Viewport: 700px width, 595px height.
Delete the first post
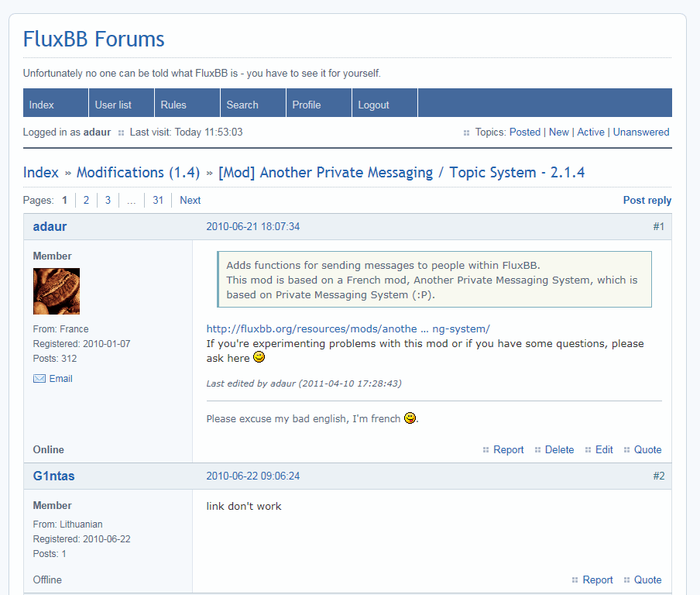(x=559, y=449)
